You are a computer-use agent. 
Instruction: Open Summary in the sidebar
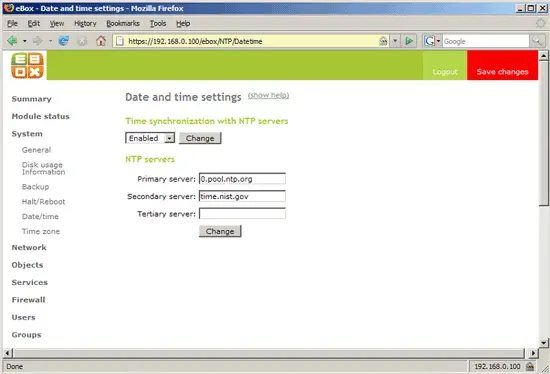tap(32, 99)
